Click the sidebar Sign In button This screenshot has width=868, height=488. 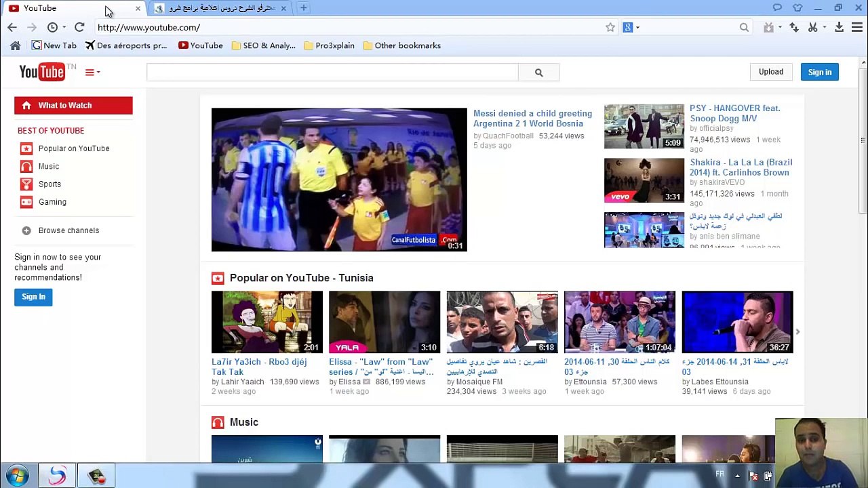(33, 297)
